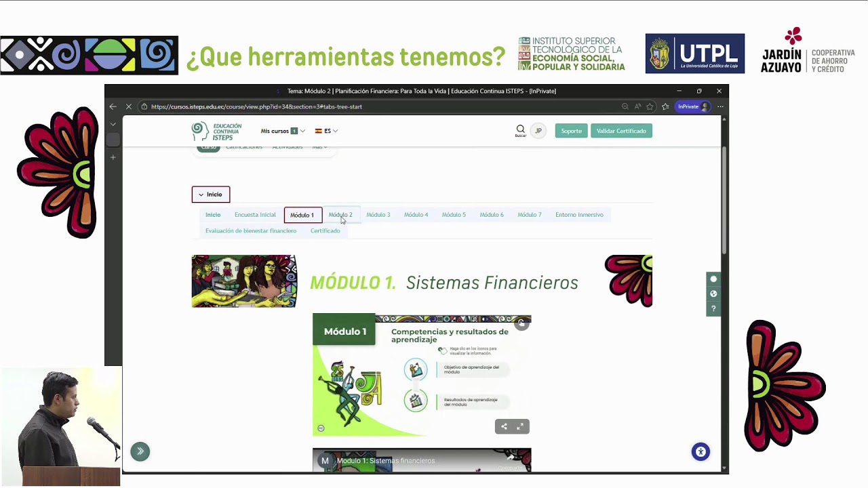Image resolution: width=868 pixels, height=488 pixels.
Task: Switch to the Módulo 7 tab
Action: pos(530,215)
